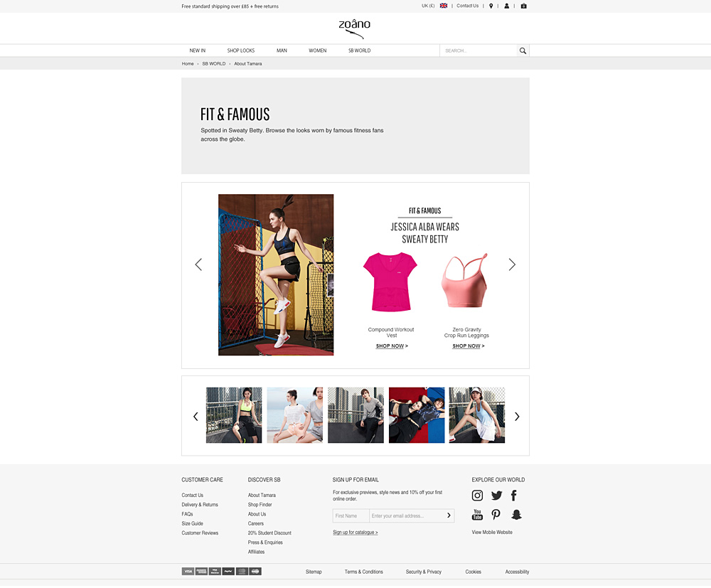The image size is (711, 588).
Task: Show next slide in Jessica Alba carousel
Action: (x=512, y=264)
